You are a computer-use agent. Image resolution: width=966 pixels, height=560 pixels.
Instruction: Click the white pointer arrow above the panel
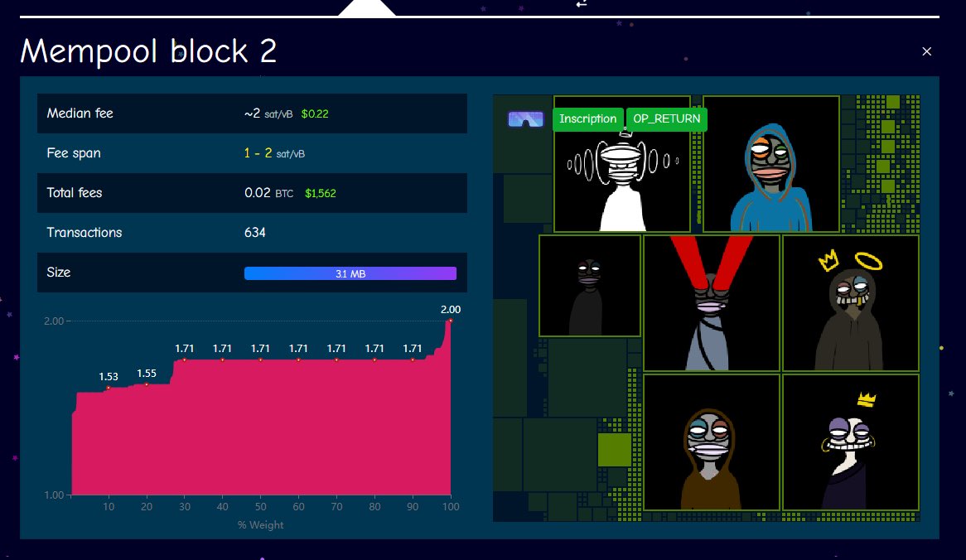[366, 8]
